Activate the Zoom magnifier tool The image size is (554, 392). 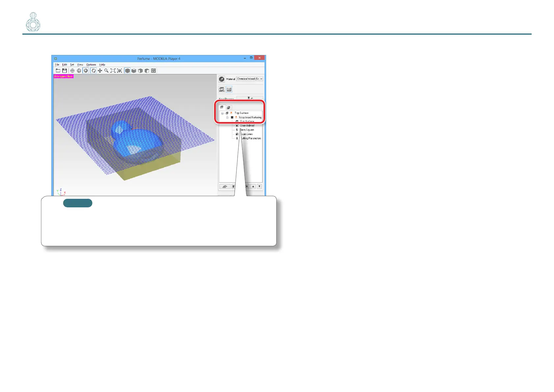[106, 70]
